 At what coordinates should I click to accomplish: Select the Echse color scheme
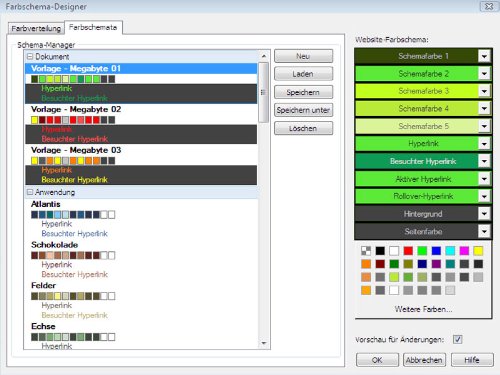pyautogui.click(x=43, y=326)
